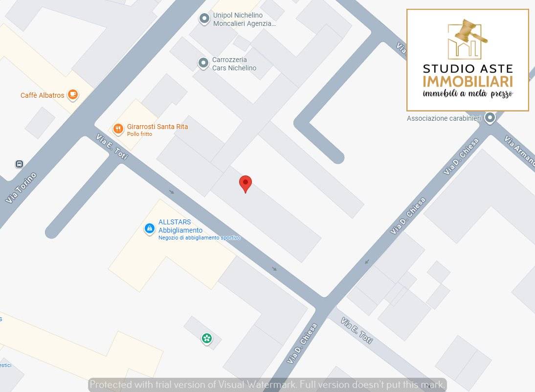Select the Associazione carabinieri text label
535x392 pixels.
pyautogui.click(x=444, y=118)
